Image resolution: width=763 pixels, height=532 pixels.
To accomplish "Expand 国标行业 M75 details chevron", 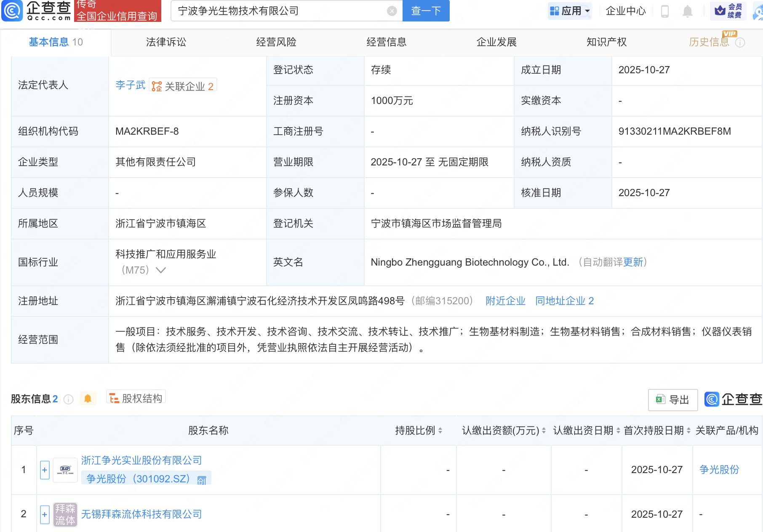I will tap(161, 271).
